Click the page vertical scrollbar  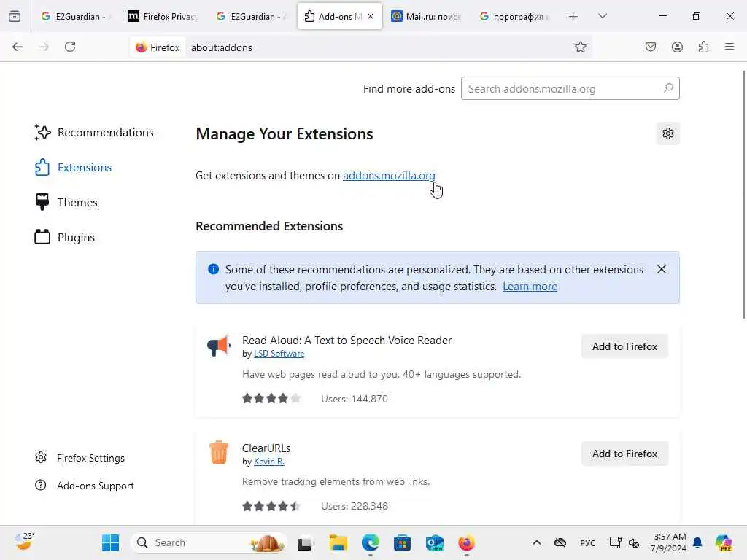coord(743,194)
